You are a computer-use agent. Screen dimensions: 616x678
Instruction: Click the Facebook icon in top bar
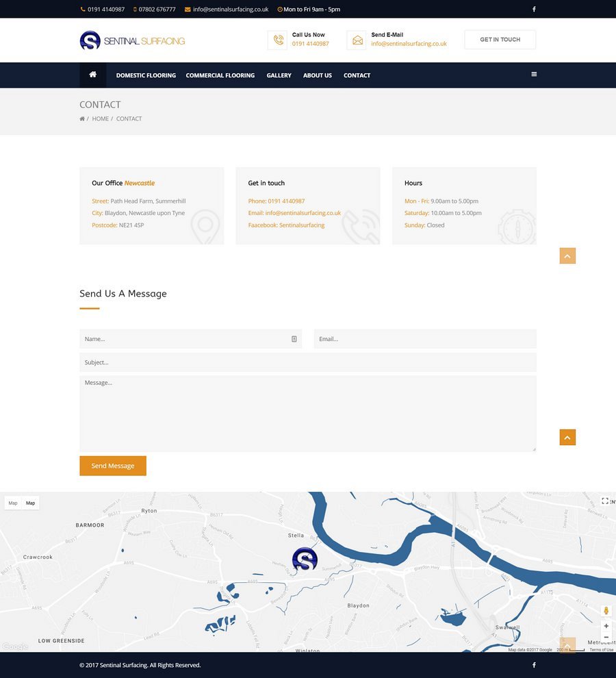coord(534,10)
